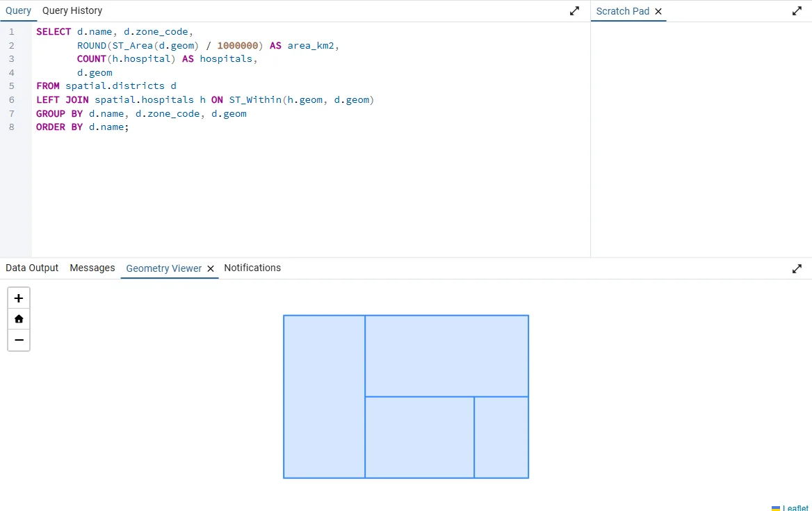The width and height of the screenshot is (812, 511).
Task: Select the bottom-middle district polygon
Action: coord(419,437)
